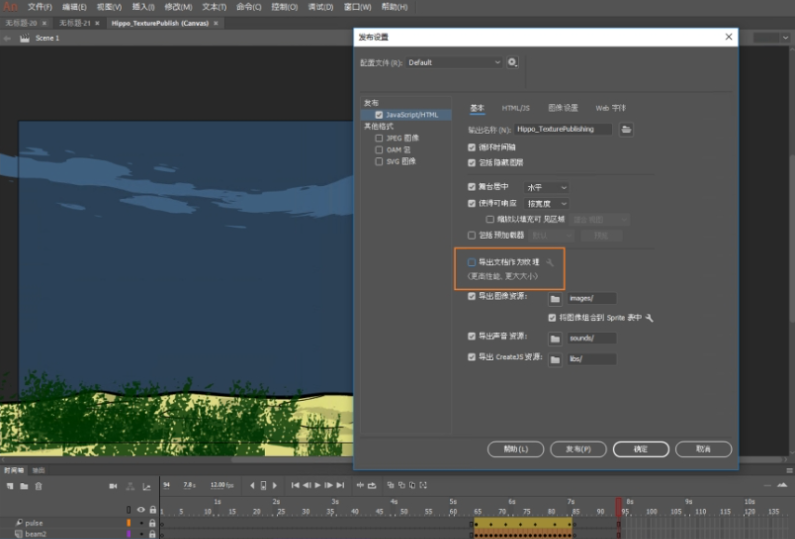Toggle the 导出图像资源 checkbox
The width and height of the screenshot is (795, 539).
click(x=472, y=296)
